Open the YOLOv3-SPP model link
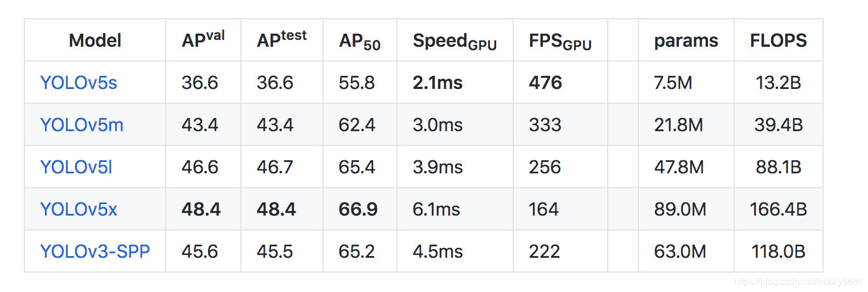This screenshot has height=292, width=868. pos(95,252)
